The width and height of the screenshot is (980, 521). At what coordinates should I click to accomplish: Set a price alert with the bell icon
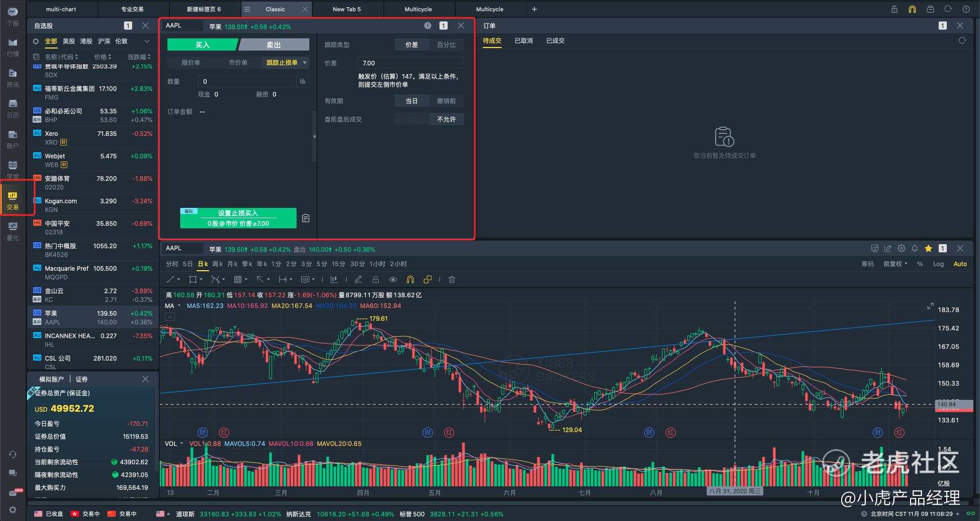point(915,248)
